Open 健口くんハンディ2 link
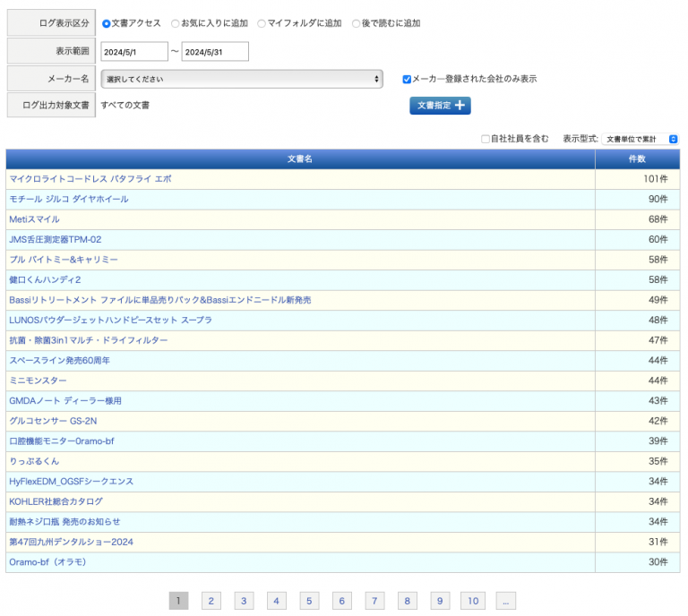The width and height of the screenshot is (688, 616). pos(45,279)
